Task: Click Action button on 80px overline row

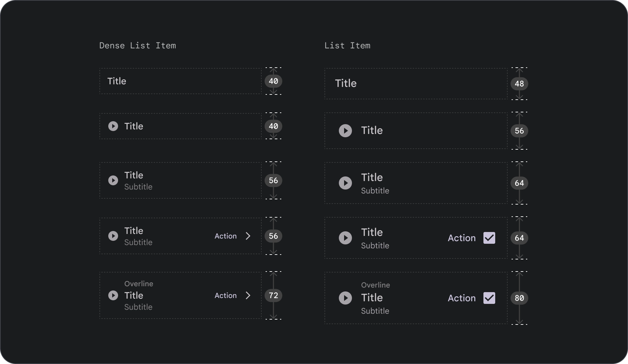Action: point(461,298)
